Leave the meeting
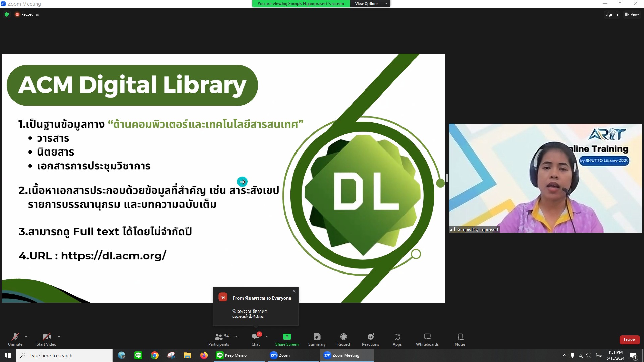The height and width of the screenshot is (362, 644). [629, 340]
